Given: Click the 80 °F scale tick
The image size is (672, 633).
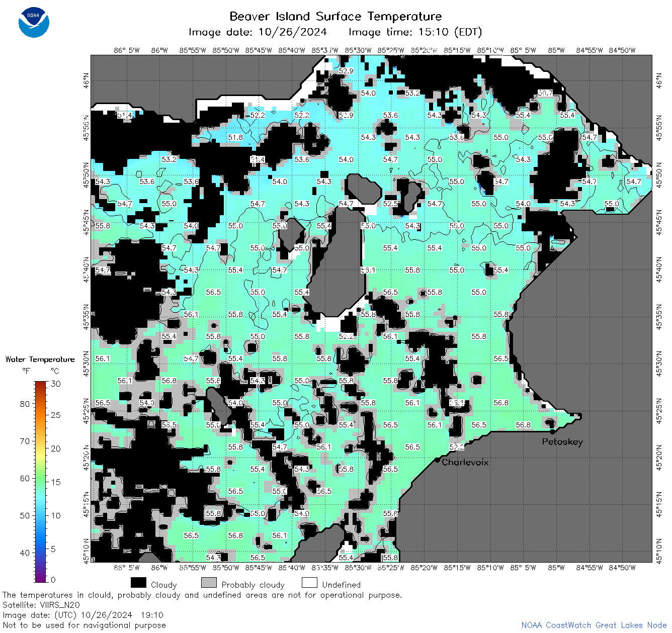Looking at the screenshot, I should click(25, 404).
